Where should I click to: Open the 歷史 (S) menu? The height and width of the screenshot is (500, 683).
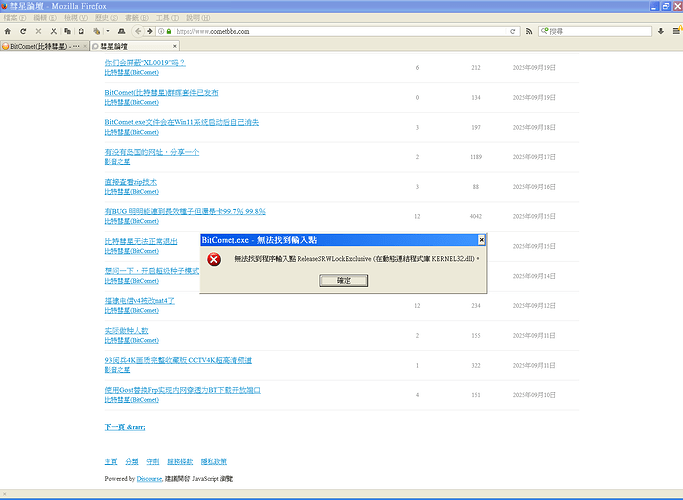tap(106, 18)
